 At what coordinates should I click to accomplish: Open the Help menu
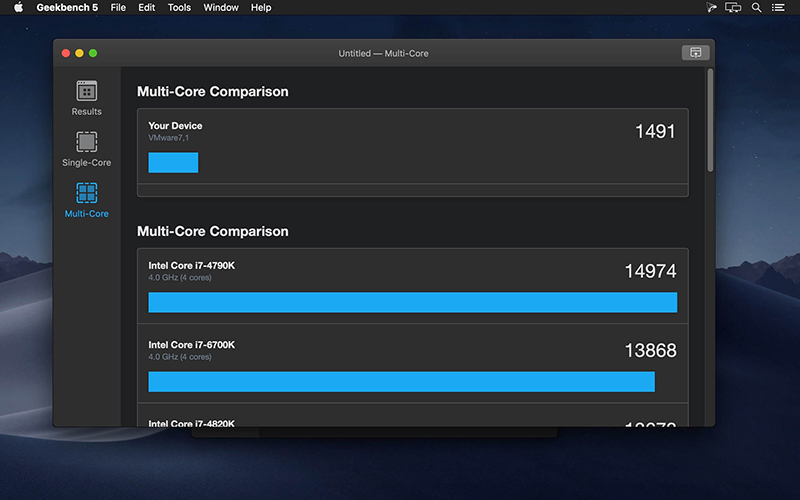pos(261,8)
